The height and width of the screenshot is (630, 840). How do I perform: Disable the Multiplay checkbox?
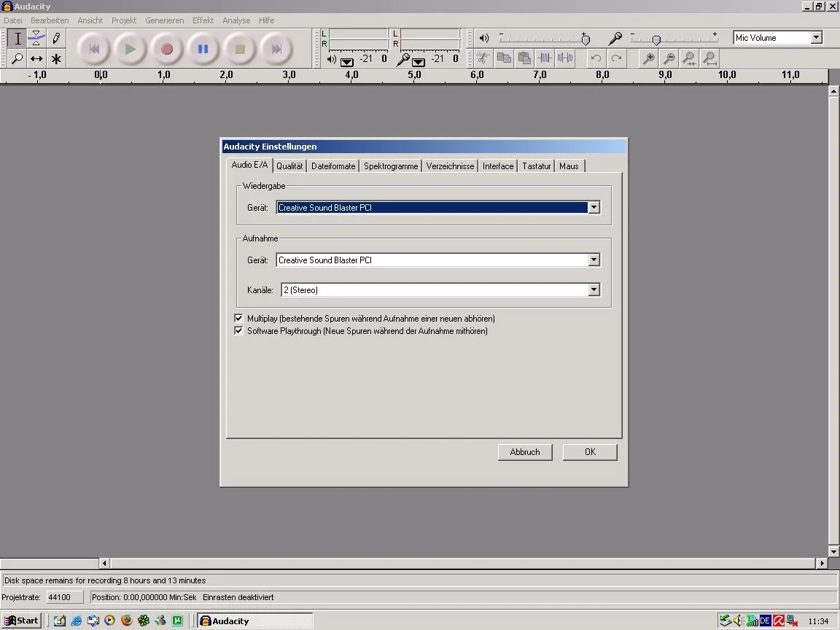[x=238, y=319]
